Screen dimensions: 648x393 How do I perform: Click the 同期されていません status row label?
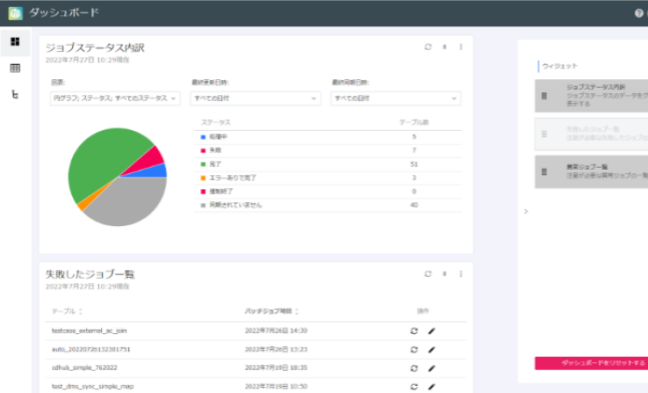[x=236, y=205]
